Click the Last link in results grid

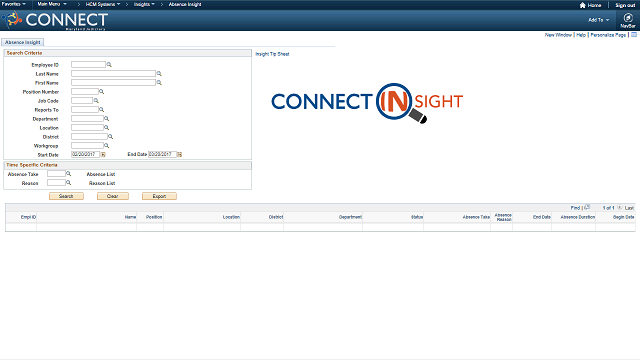click(x=629, y=208)
